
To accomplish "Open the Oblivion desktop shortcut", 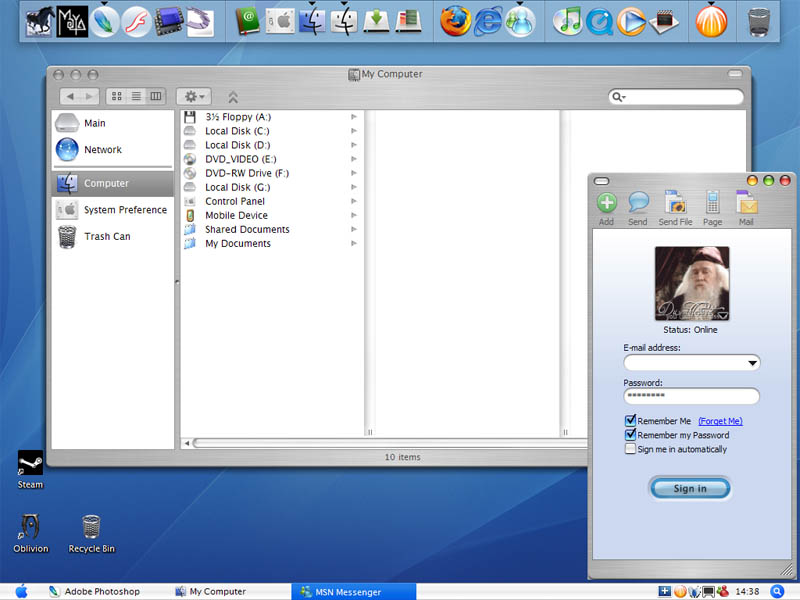I will (x=31, y=533).
